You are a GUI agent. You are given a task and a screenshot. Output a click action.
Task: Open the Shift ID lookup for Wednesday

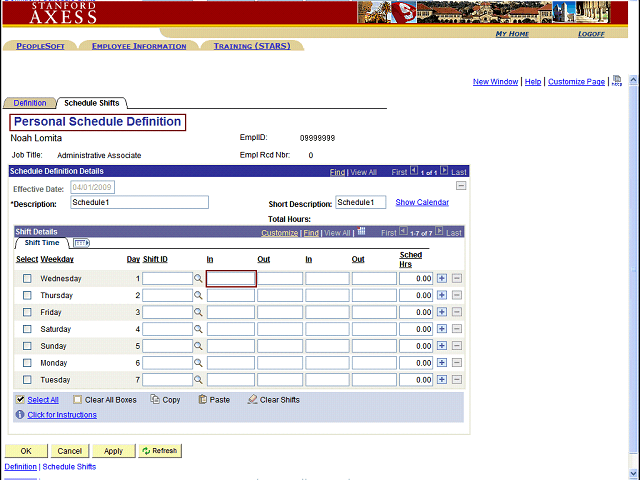[x=198, y=279]
